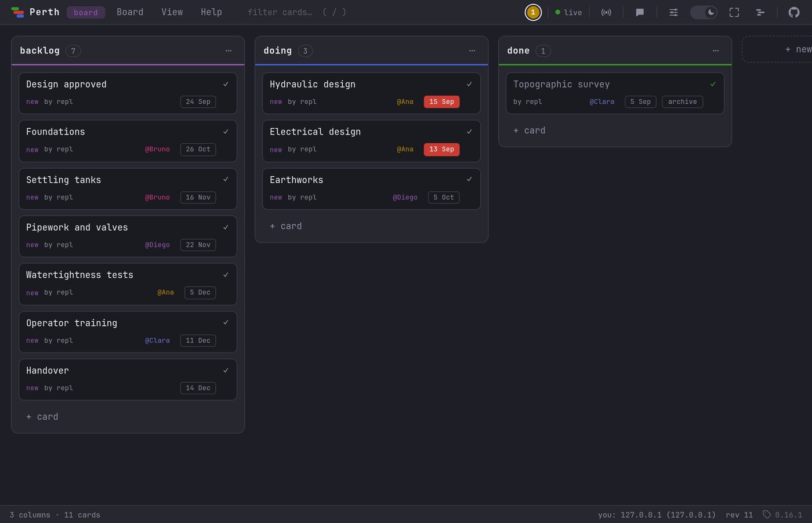Click the overdue 13 Sep date badge

[x=441, y=149]
